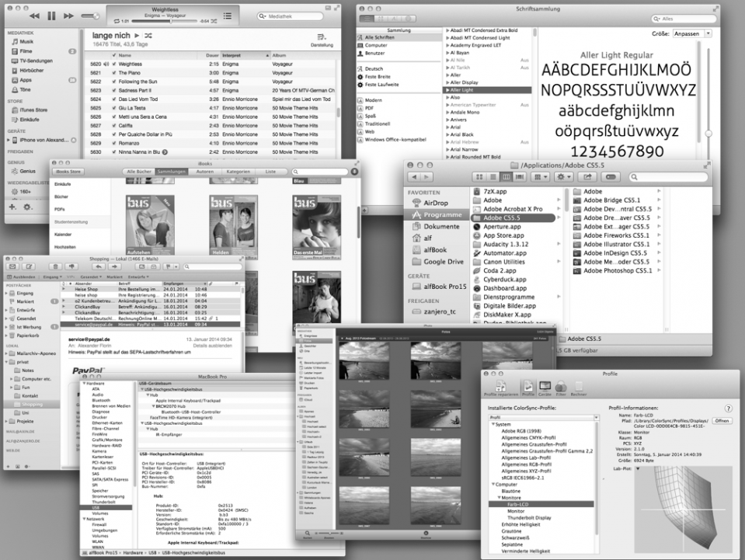745x560 pixels.
Task: Open Filme library in iTunes sidebar
Action: 26,51
